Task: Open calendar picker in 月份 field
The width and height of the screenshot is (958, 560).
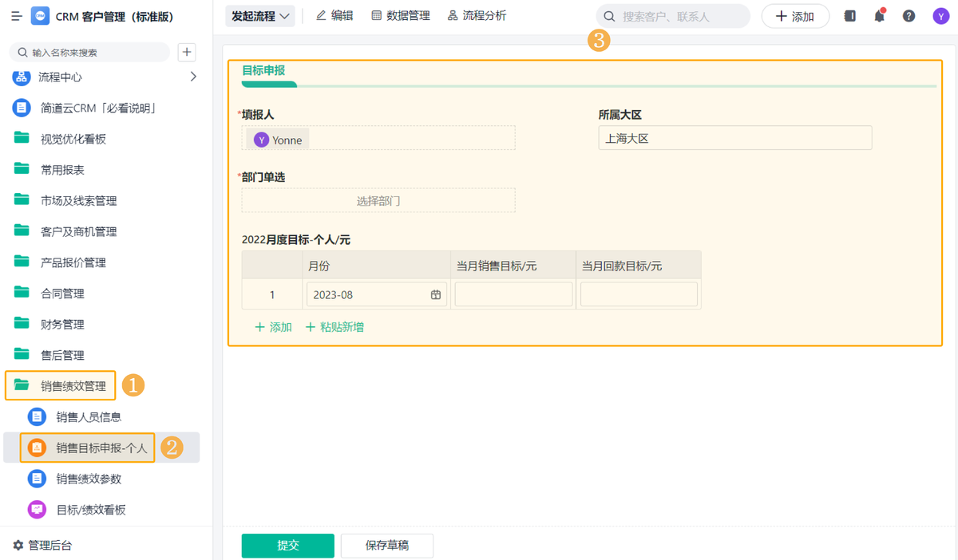Action: 436,294
